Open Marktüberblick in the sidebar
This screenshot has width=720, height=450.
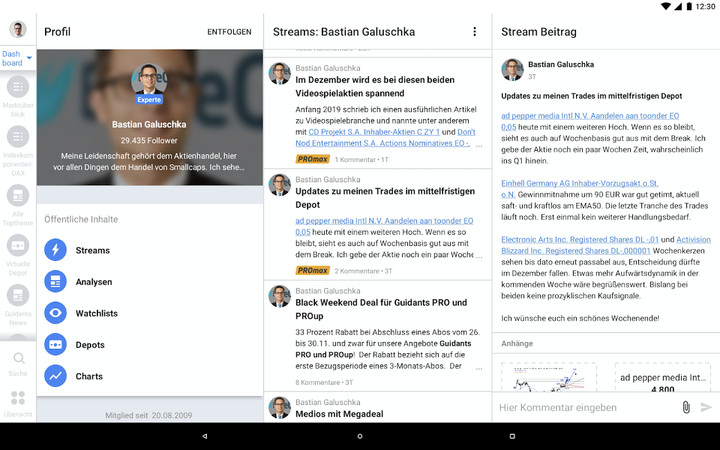18,96
